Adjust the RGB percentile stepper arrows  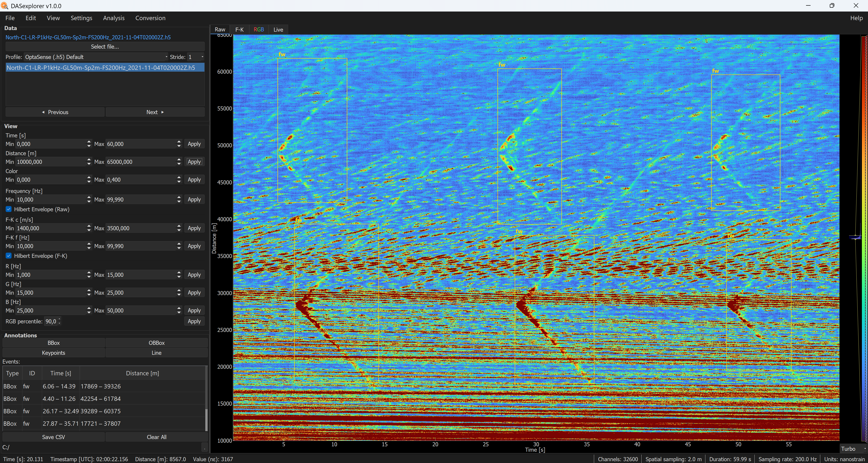(60, 321)
